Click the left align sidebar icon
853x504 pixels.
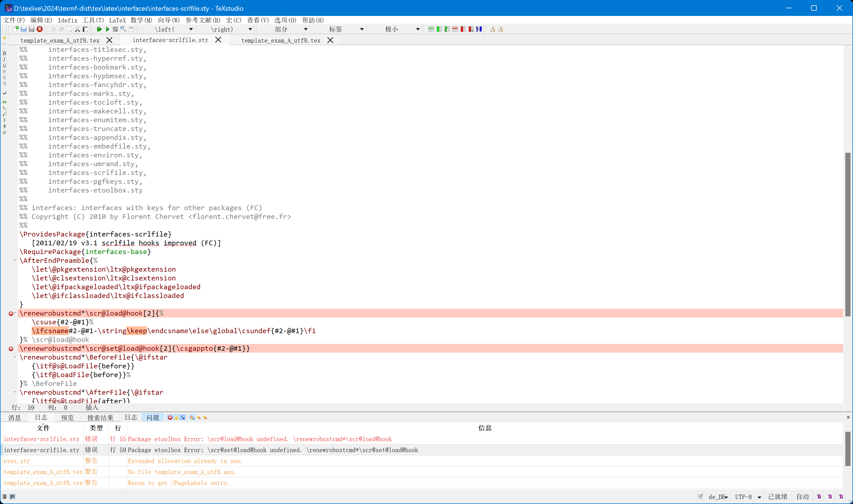click(4, 72)
